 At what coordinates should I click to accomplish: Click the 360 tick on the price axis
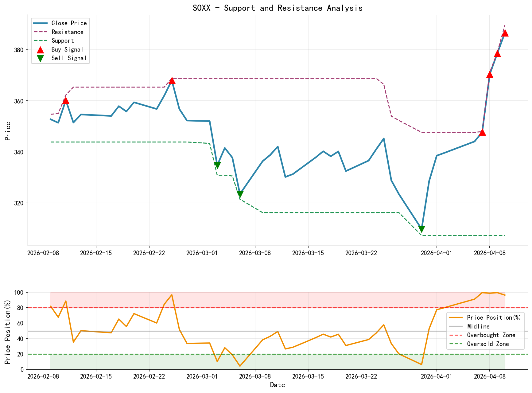[19, 101]
